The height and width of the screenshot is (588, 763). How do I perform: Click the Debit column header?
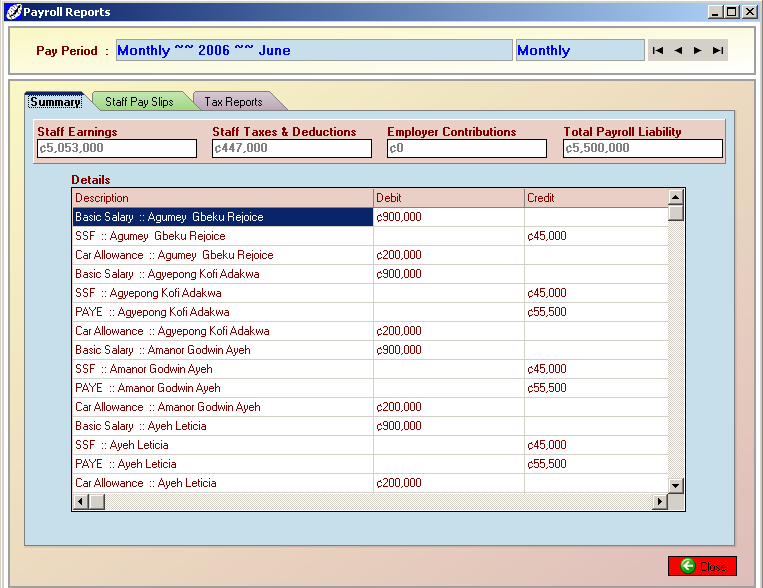coord(449,198)
